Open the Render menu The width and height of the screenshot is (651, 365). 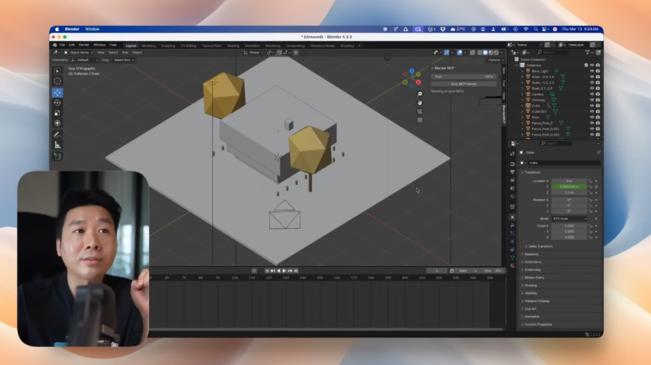[84, 45]
